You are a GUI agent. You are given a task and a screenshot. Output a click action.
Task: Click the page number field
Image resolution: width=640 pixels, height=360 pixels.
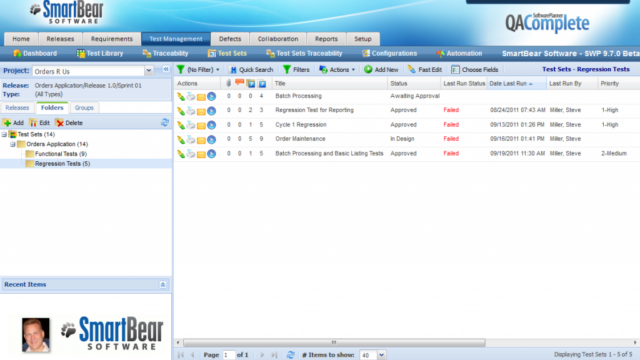point(229,355)
